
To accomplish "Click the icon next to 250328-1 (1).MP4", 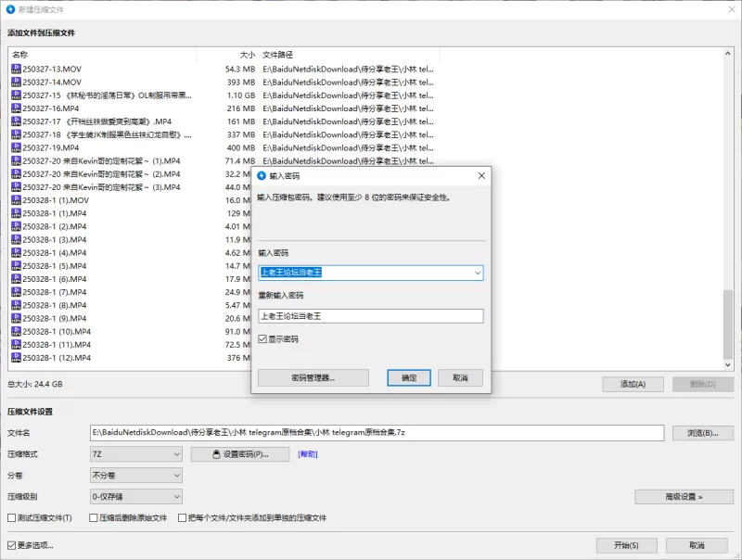I will click(16, 213).
